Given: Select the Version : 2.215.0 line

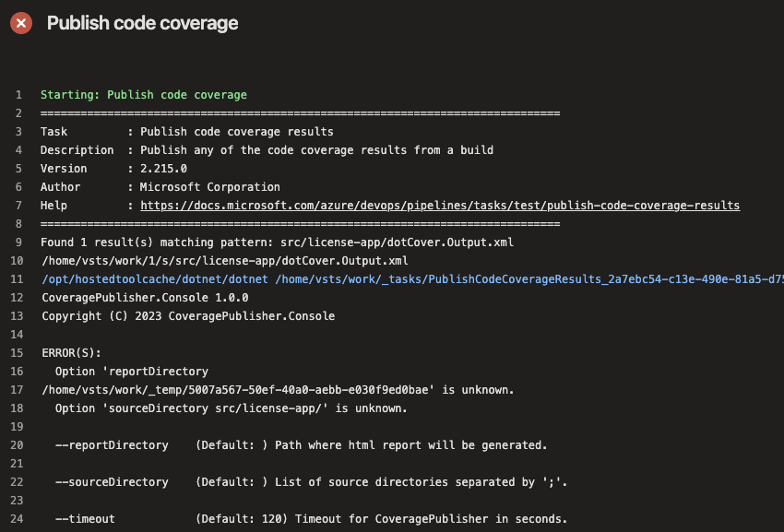Looking at the screenshot, I should pos(138,168).
